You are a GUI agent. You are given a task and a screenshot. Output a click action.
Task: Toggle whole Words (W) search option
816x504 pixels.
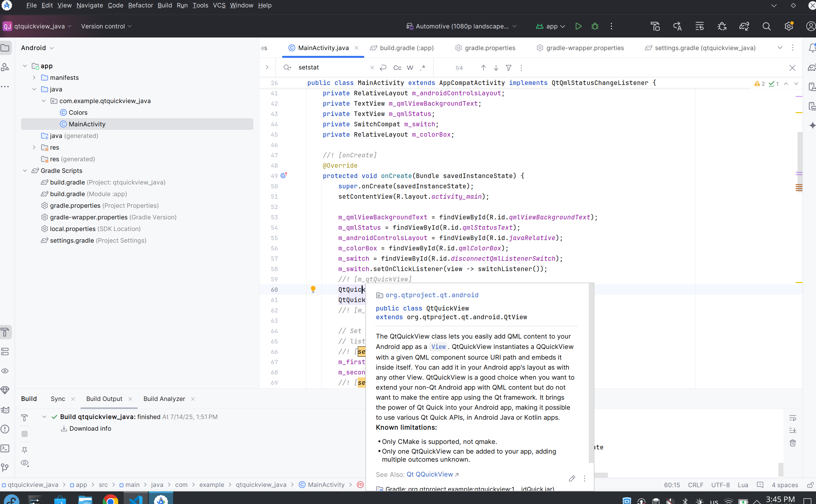[x=410, y=68]
